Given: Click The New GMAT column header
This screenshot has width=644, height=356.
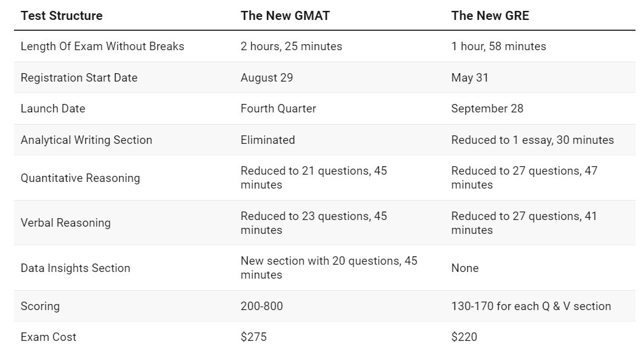Looking at the screenshot, I should [285, 16].
